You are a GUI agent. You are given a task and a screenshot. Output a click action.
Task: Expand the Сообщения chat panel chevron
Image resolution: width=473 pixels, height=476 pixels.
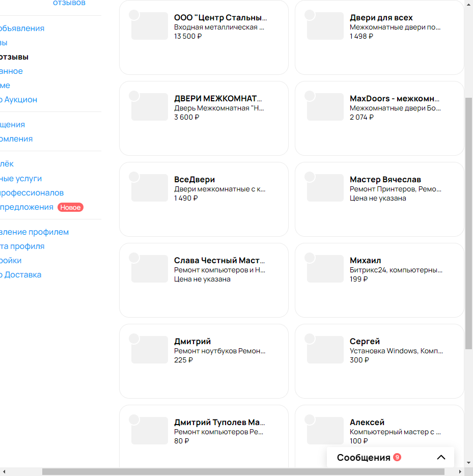click(x=441, y=457)
